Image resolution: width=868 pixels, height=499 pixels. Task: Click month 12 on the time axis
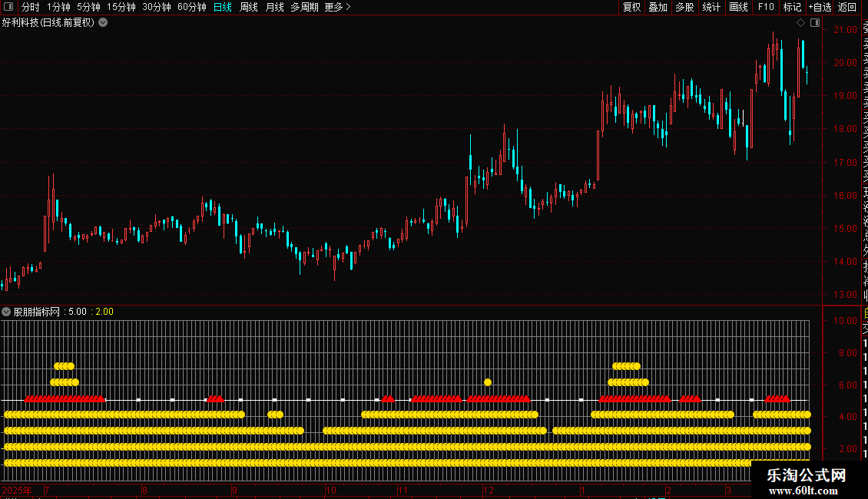click(489, 491)
